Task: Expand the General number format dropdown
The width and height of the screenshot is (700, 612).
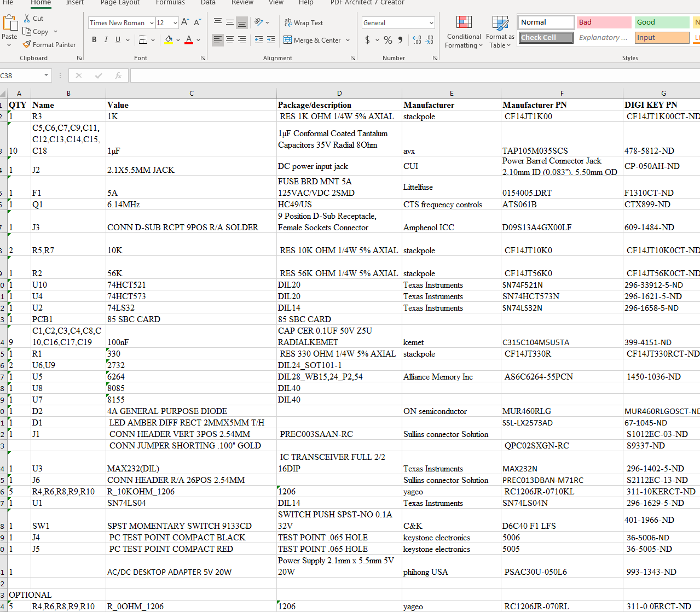Action: (x=431, y=23)
